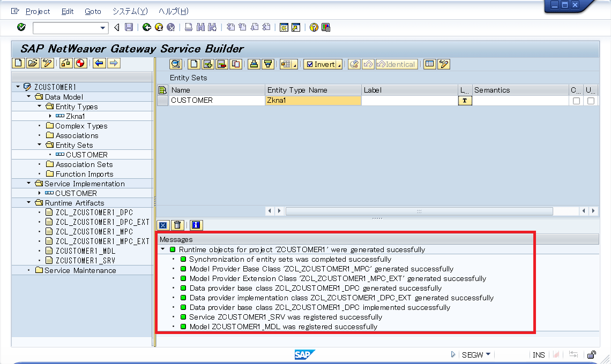
Task: Collapse the ZCUSTOMER1 project node
Action: tap(18, 87)
